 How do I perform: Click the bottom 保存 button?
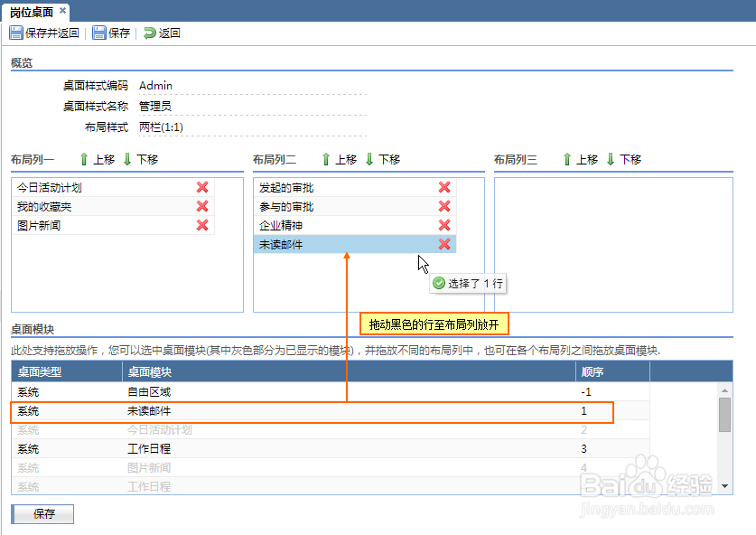(x=42, y=514)
